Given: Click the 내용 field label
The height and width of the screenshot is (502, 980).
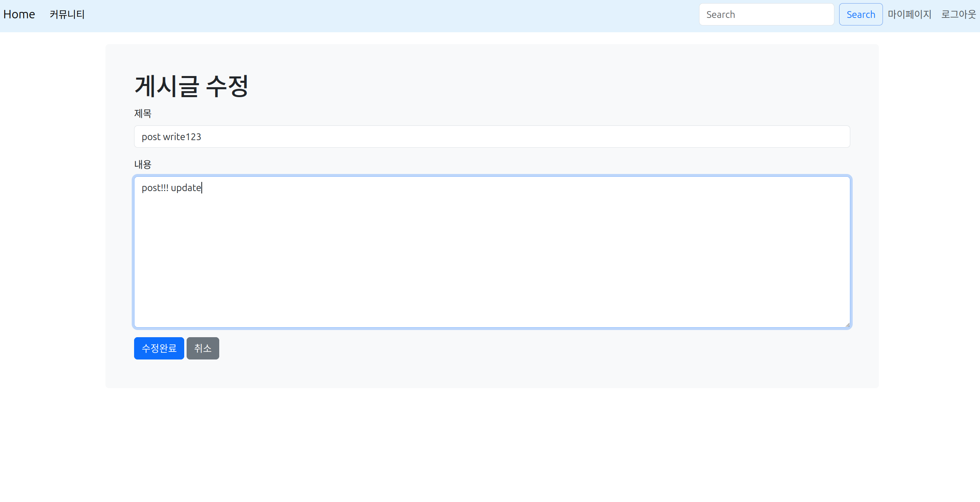Looking at the screenshot, I should click(x=142, y=164).
